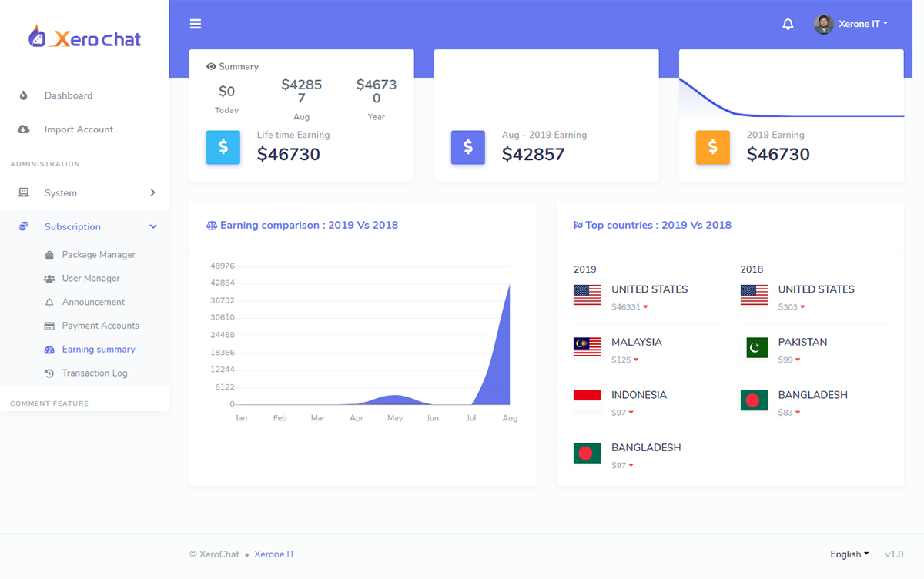The width and height of the screenshot is (924, 579).
Task: Click the Payment Accounts card icon
Action: 49,326
